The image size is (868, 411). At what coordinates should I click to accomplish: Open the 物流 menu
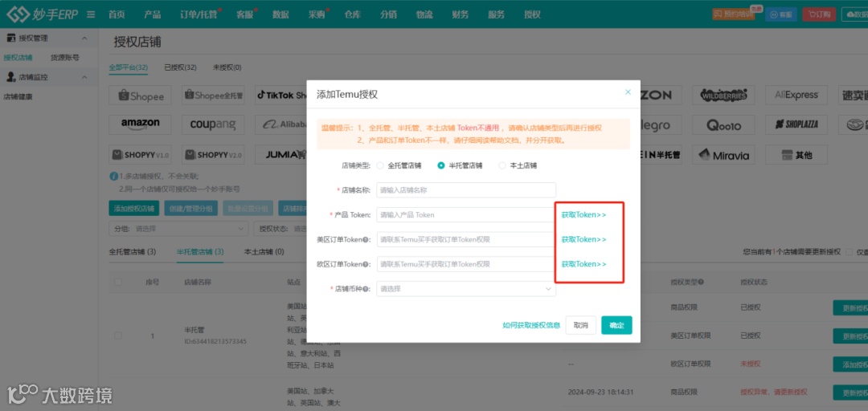[x=424, y=15]
